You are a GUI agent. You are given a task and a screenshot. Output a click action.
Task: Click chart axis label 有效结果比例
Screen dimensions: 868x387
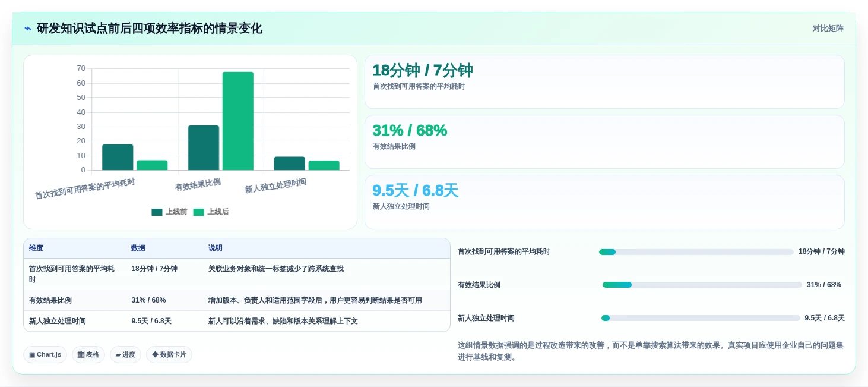point(198,185)
